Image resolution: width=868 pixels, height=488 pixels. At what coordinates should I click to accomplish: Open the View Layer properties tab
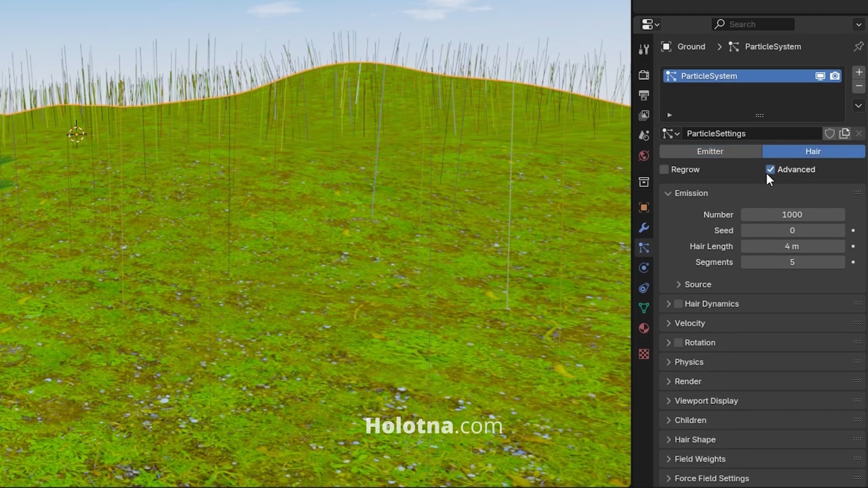644,115
